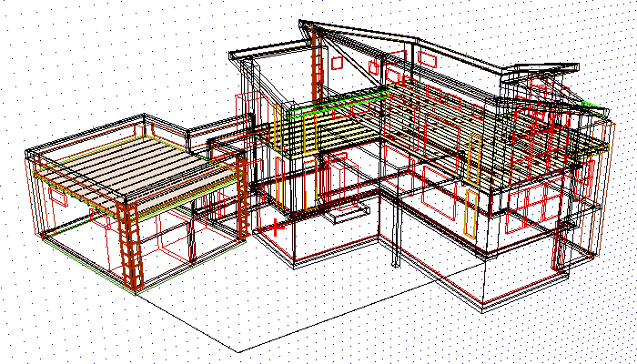Select the brown ladder at the left deck's front corner

[130, 247]
